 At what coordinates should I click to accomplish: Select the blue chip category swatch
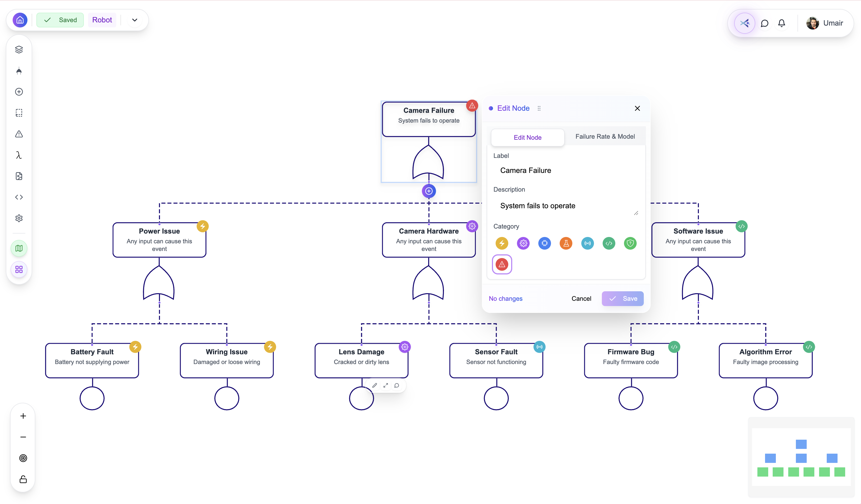coord(545,243)
